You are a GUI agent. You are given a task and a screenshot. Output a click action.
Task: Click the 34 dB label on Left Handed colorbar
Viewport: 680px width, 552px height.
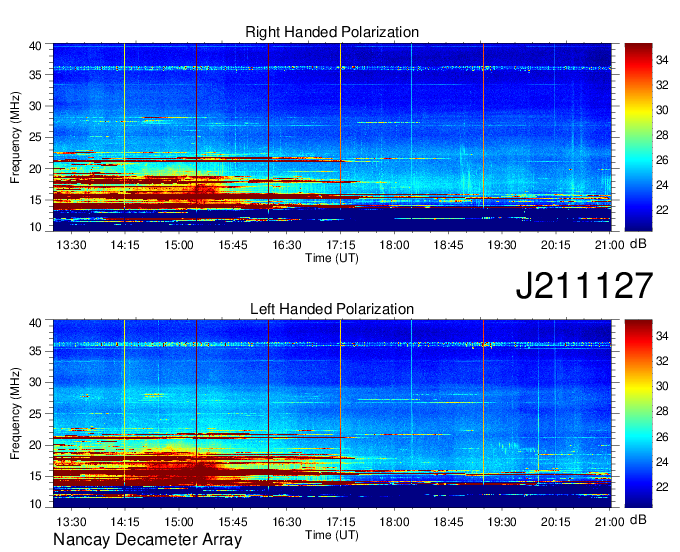pyautogui.click(x=662, y=336)
